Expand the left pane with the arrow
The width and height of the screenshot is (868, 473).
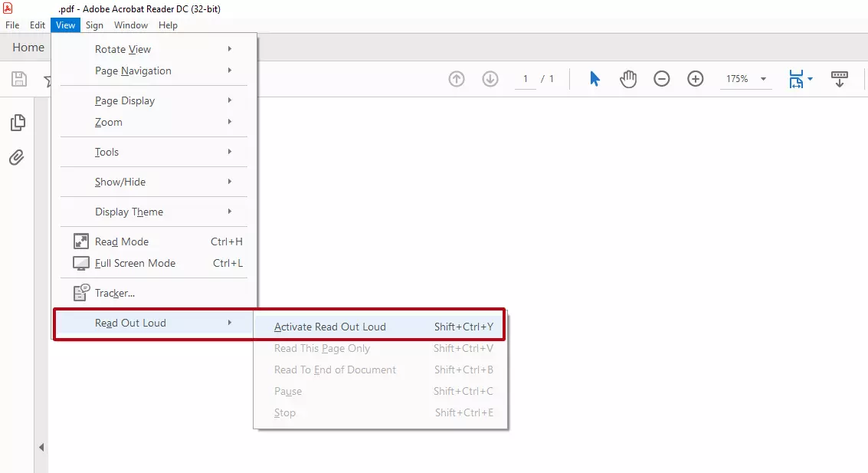pyautogui.click(x=41, y=447)
